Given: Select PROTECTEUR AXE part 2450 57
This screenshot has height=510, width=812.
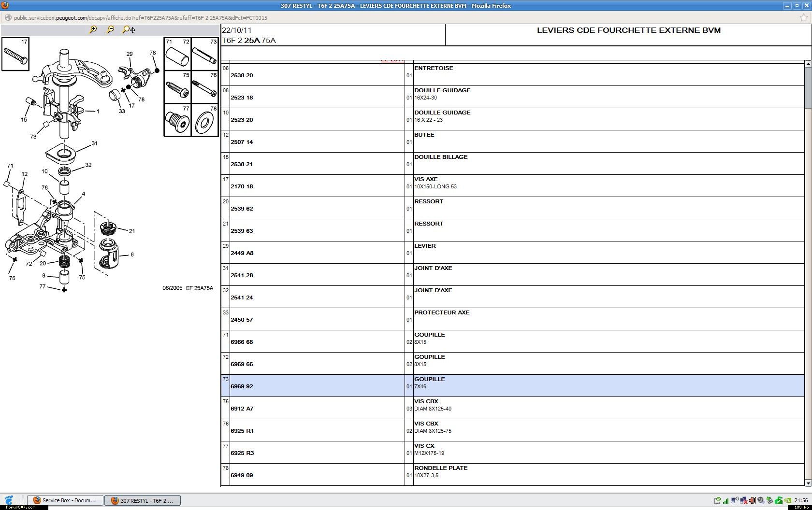Looking at the screenshot, I should tap(242, 320).
